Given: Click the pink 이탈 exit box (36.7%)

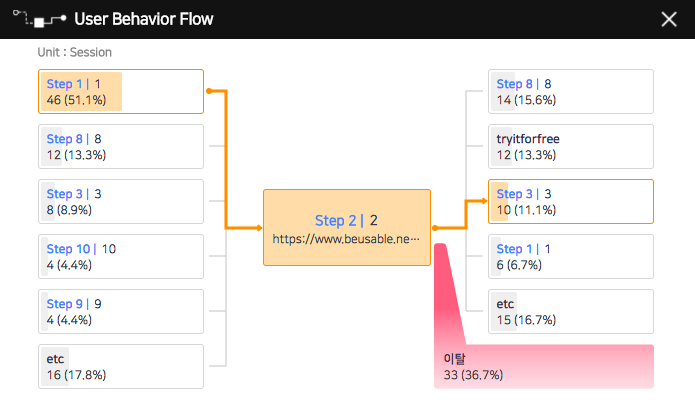Looking at the screenshot, I should click(544, 366).
